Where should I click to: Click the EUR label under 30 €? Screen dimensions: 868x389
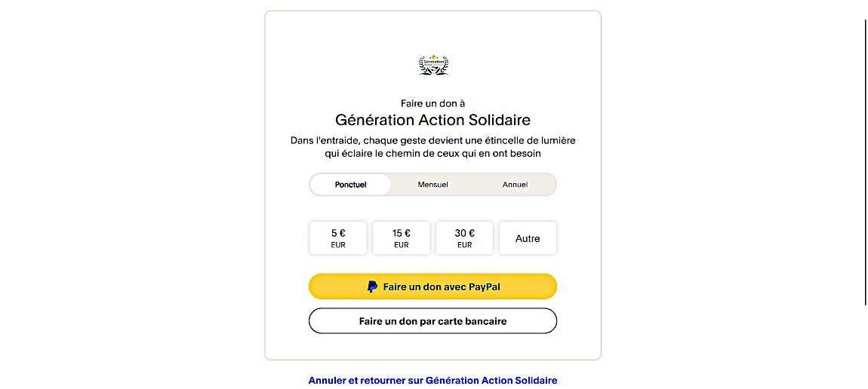(x=465, y=245)
